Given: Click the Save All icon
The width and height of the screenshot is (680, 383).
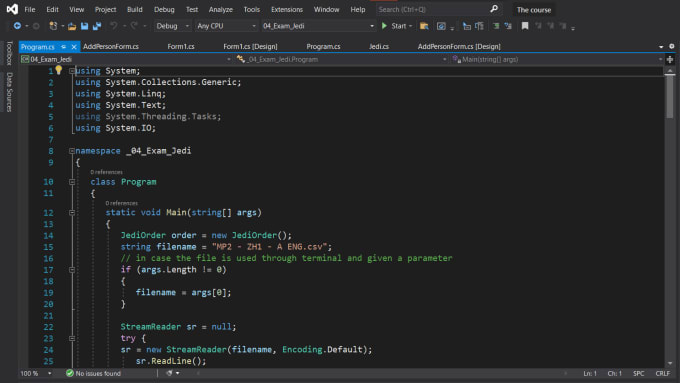Looking at the screenshot, I should [x=97, y=26].
